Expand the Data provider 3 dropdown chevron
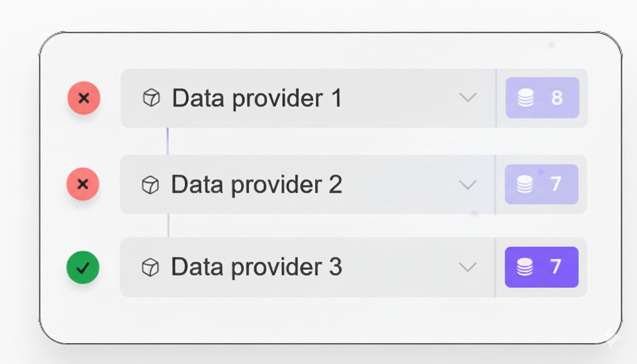Viewport: 637px width, 364px height. click(468, 267)
